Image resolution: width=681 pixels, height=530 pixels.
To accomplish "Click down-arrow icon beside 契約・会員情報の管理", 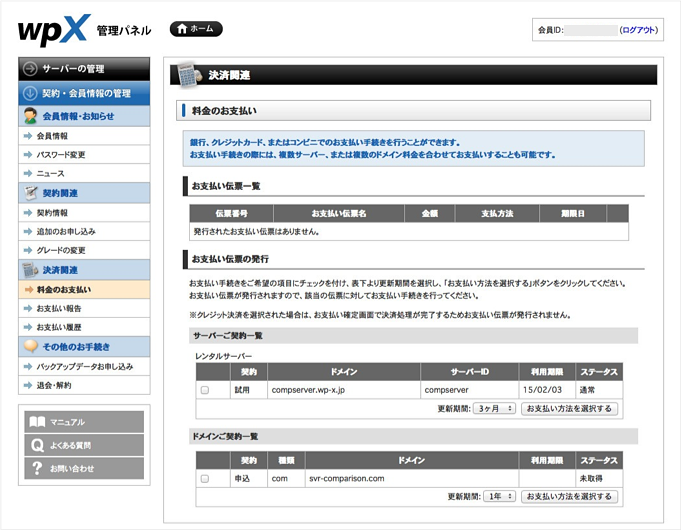I will click(x=30, y=93).
